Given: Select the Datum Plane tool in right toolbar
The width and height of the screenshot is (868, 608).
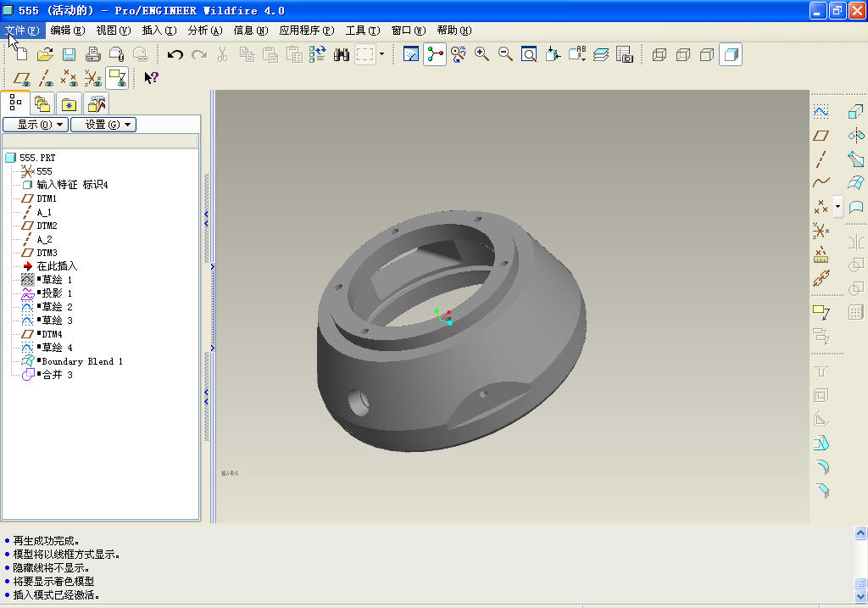Looking at the screenshot, I should 821,136.
